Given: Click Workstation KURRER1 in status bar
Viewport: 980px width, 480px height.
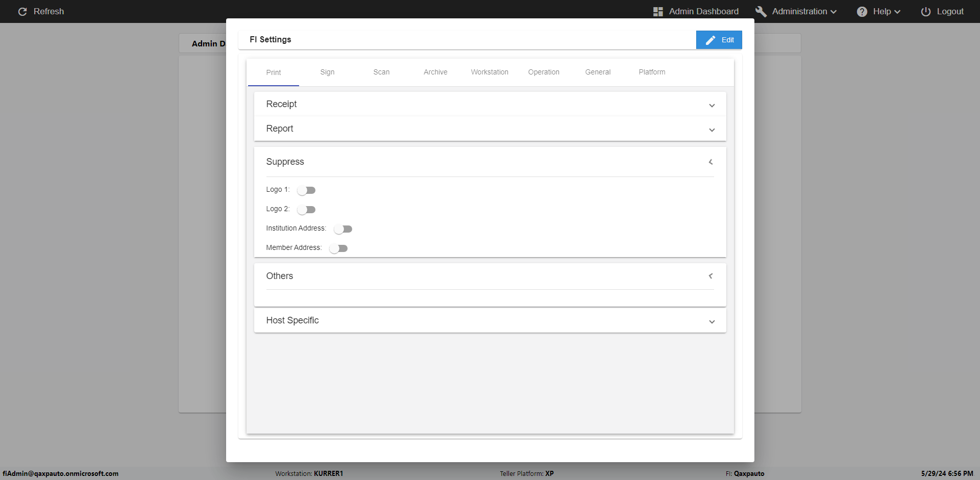Looking at the screenshot, I should [x=309, y=473].
